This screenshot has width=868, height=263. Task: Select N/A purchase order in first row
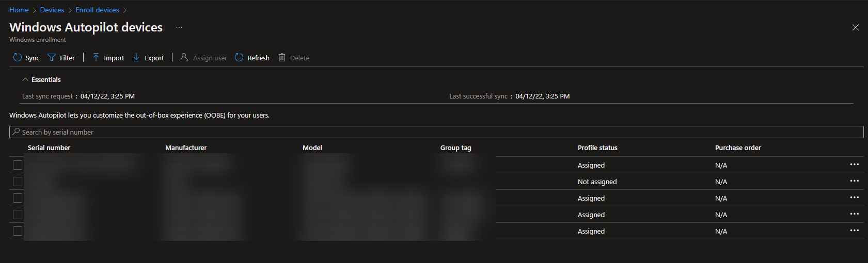pos(721,166)
